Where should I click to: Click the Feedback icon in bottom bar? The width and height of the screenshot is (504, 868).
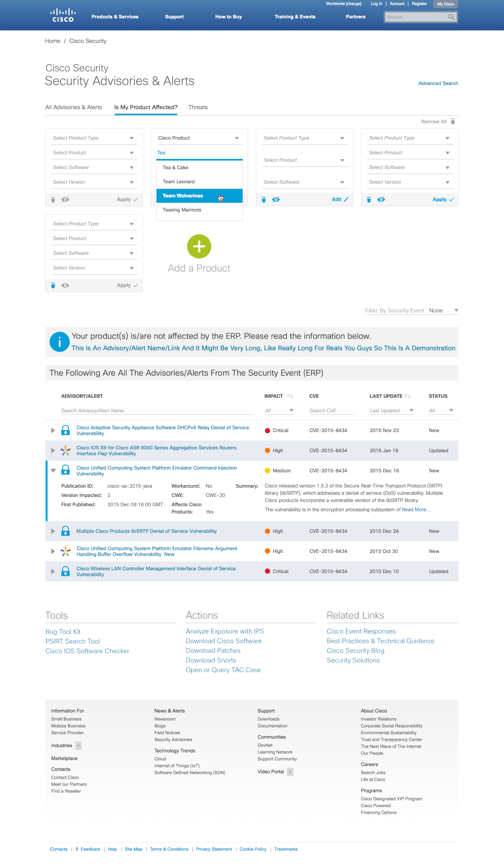pos(77,849)
